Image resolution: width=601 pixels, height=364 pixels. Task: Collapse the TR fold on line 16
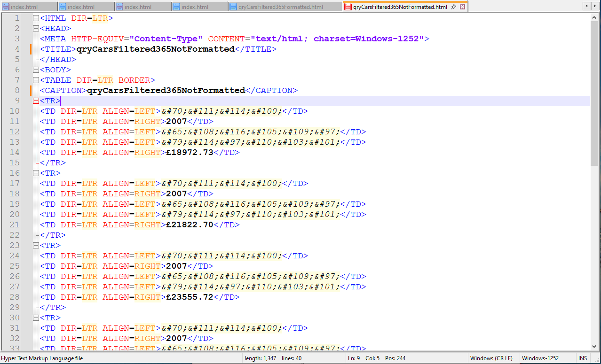click(x=36, y=173)
